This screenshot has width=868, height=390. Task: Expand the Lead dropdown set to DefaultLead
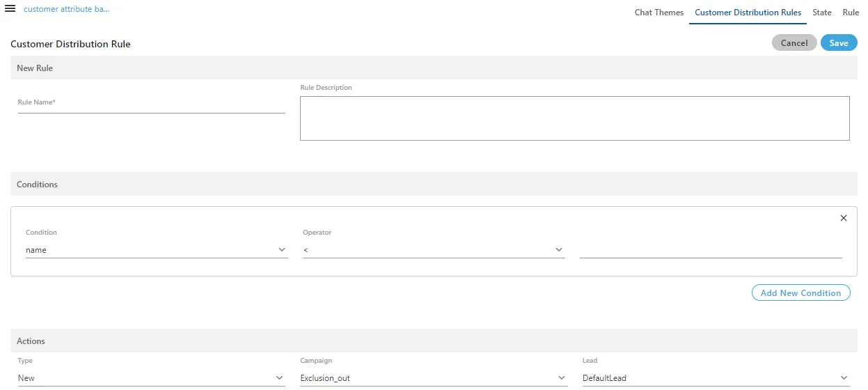click(716, 377)
